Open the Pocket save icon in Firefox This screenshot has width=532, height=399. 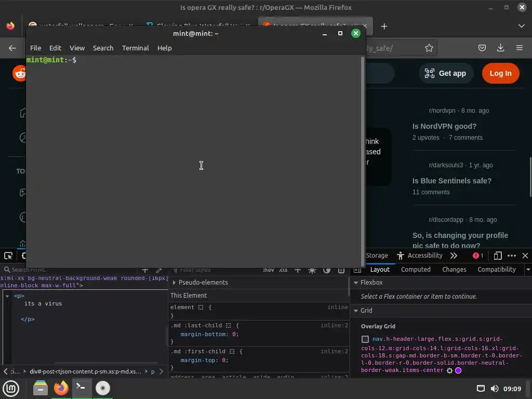[x=482, y=48]
